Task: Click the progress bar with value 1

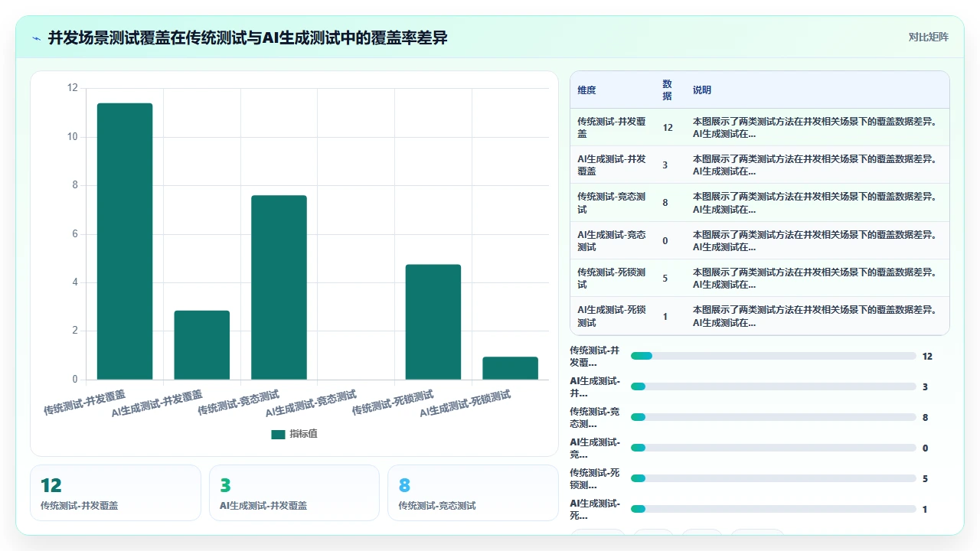Action: 773,509
